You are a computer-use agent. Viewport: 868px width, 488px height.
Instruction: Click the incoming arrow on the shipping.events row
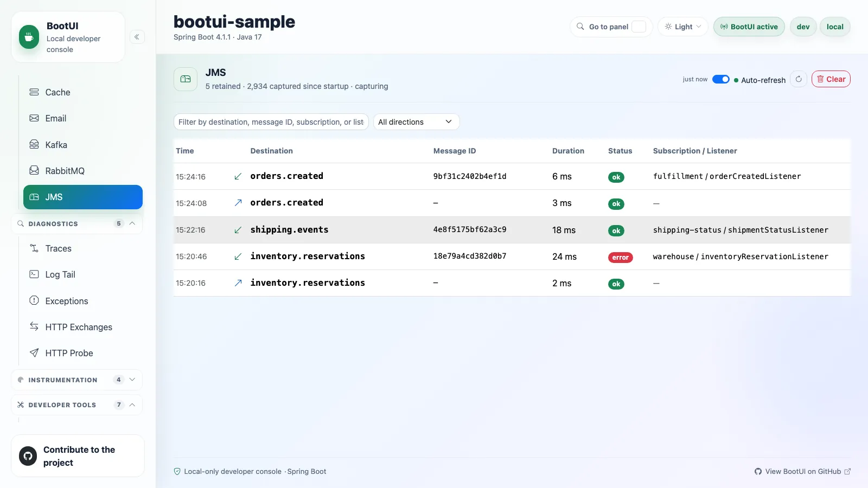[x=238, y=230]
